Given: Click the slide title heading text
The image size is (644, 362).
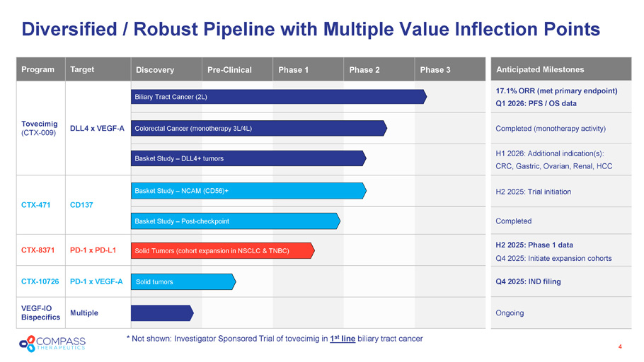Looking at the screenshot, I should (x=311, y=29).
